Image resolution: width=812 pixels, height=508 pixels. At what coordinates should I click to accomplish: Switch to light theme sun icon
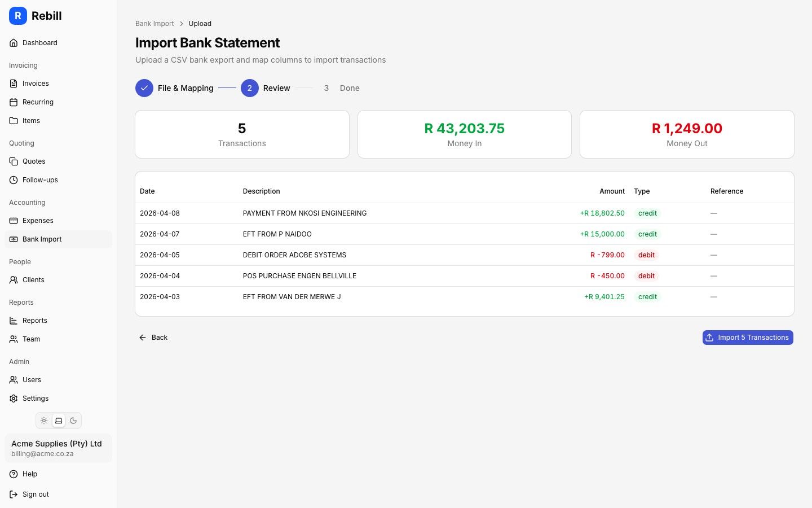pos(44,421)
